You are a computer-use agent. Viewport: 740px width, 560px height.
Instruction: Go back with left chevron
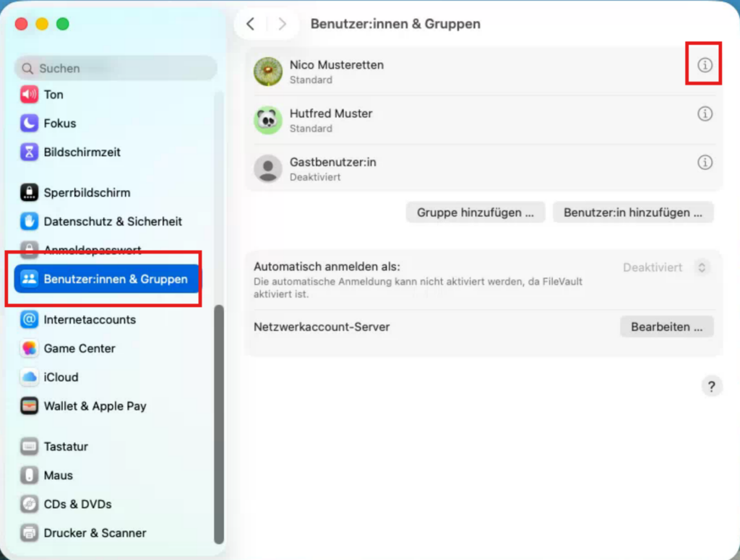click(x=251, y=24)
